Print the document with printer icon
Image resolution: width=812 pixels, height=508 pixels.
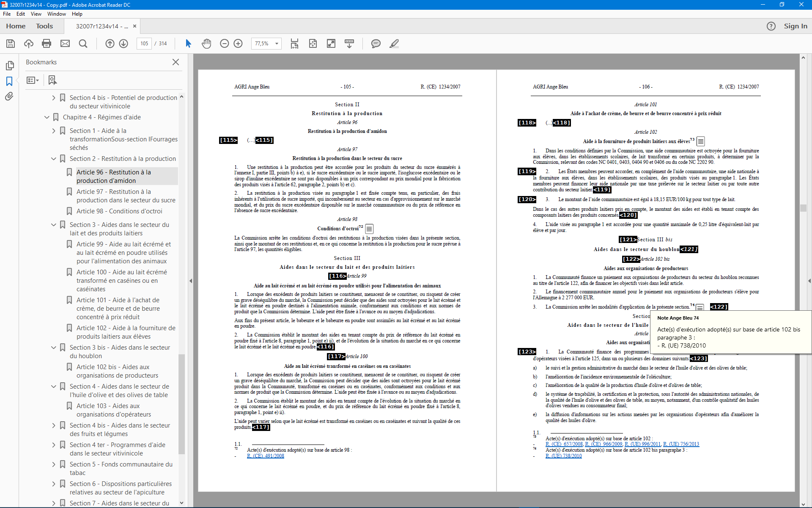click(x=47, y=44)
